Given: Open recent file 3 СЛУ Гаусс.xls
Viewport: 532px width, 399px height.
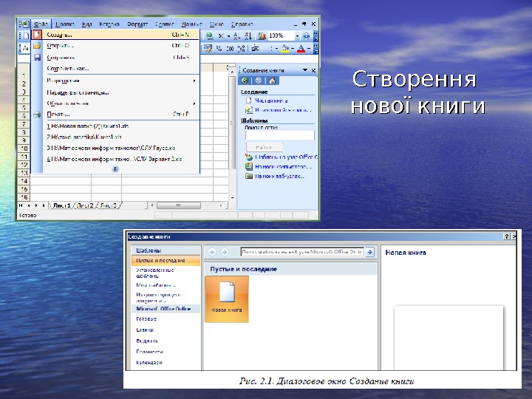Looking at the screenshot, I should (x=115, y=148).
